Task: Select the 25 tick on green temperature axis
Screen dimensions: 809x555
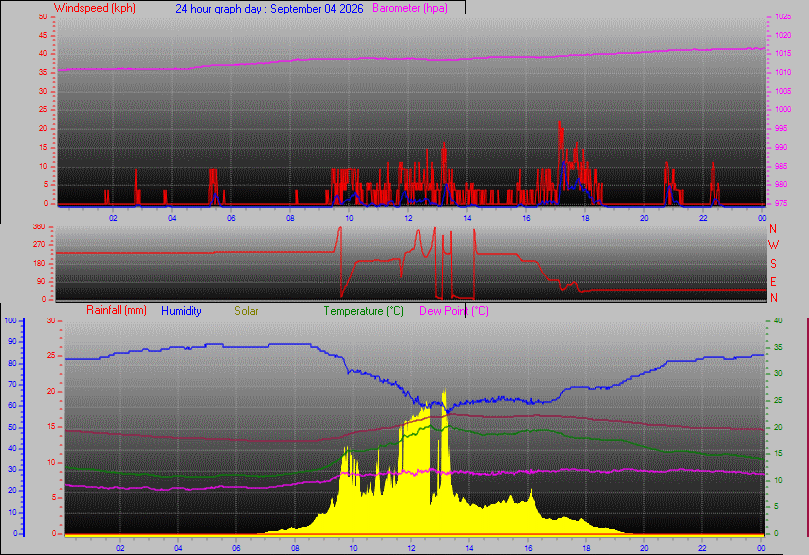Action: (778, 400)
